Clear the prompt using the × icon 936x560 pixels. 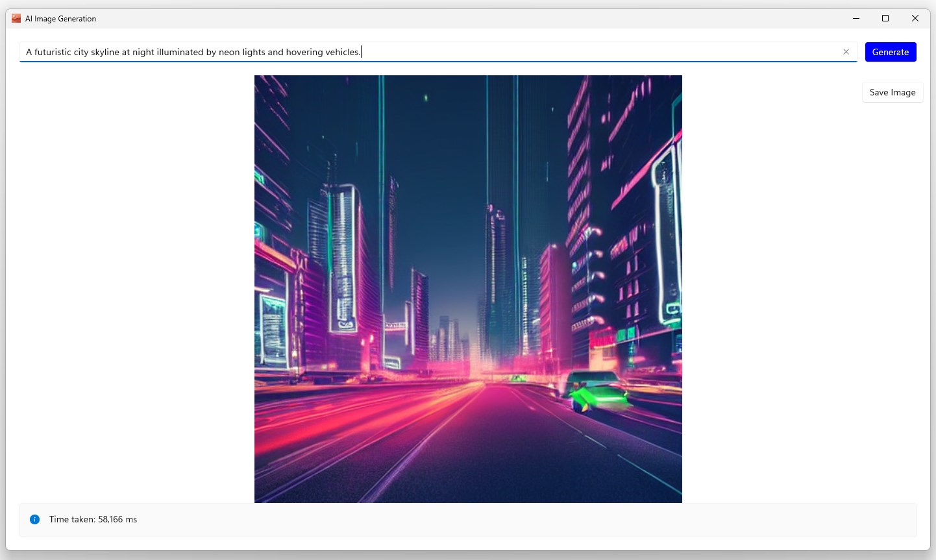tap(846, 51)
